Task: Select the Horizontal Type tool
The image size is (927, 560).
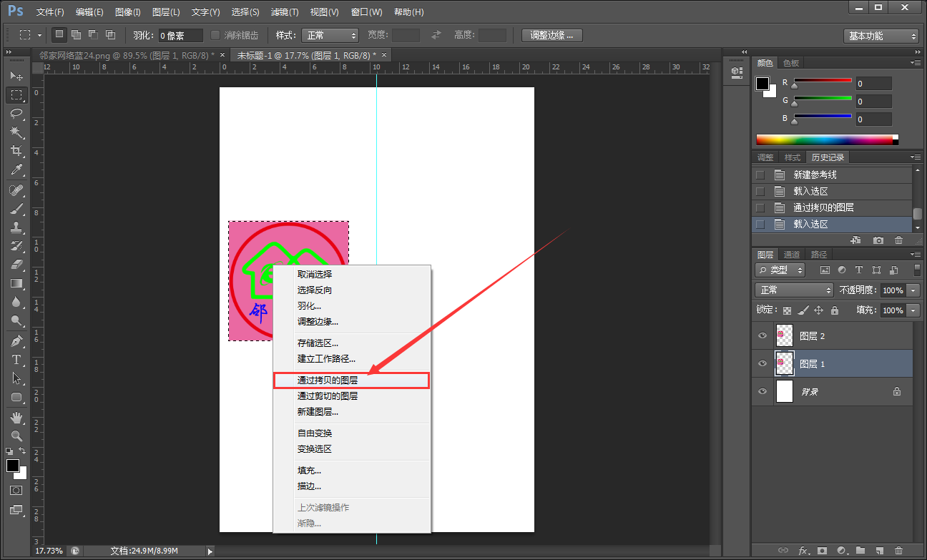Action: pos(16,360)
